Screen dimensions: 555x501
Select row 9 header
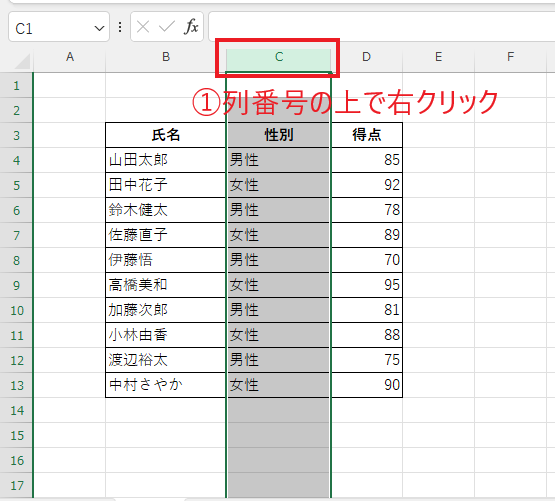pos(16,285)
